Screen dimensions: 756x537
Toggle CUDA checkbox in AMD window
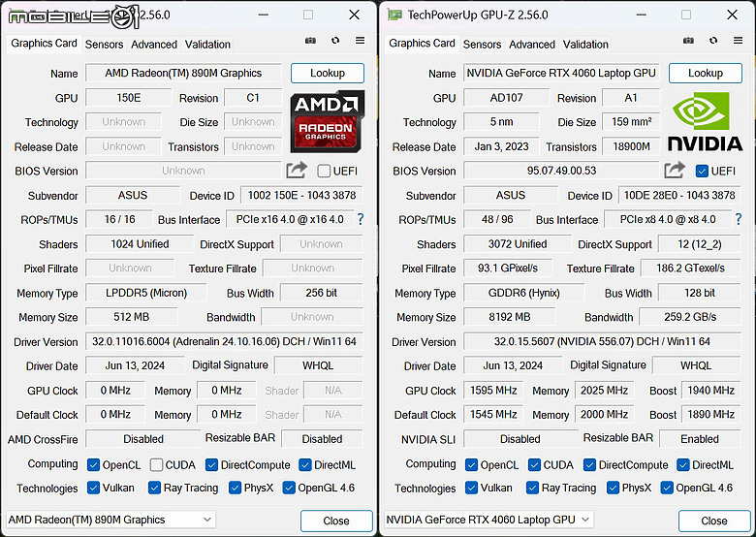[156, 465]
